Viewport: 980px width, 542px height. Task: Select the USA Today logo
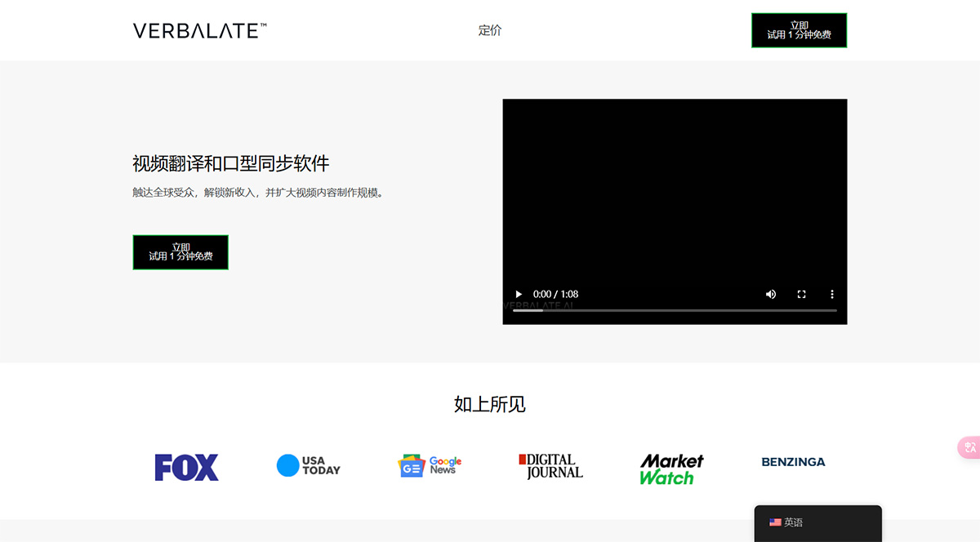(x=308, y=465)
